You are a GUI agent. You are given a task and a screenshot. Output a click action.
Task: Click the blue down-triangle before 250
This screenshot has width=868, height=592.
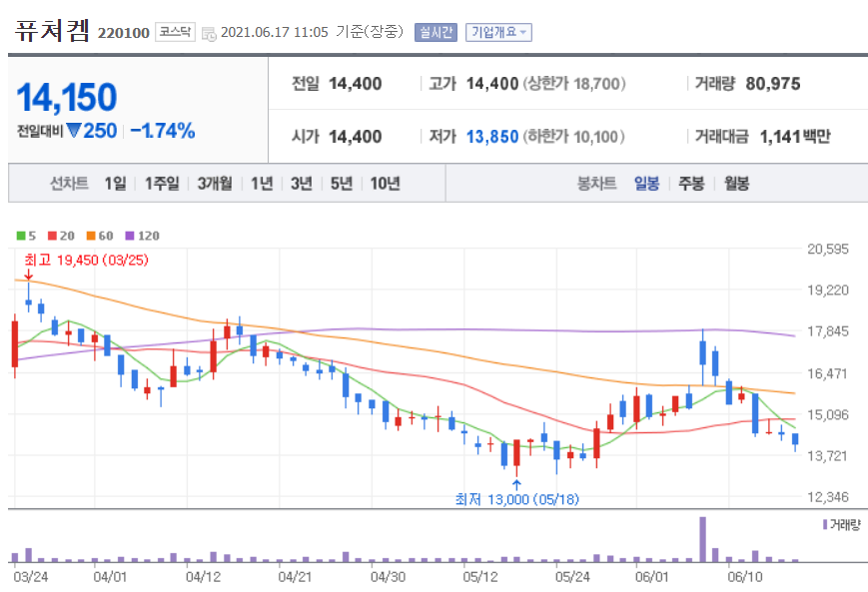pyautogui.click(x=74, y=131)
